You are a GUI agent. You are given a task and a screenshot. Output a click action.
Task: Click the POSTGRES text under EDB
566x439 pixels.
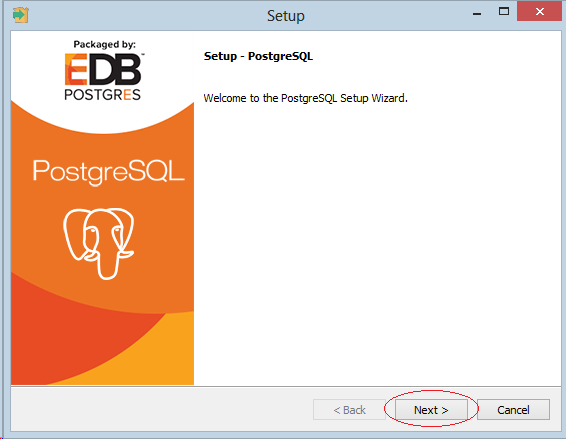click(103, 95)
